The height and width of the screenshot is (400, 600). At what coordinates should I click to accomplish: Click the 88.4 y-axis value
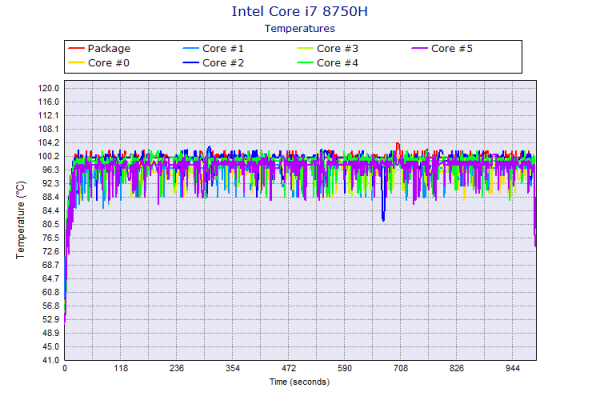point(51,197)
